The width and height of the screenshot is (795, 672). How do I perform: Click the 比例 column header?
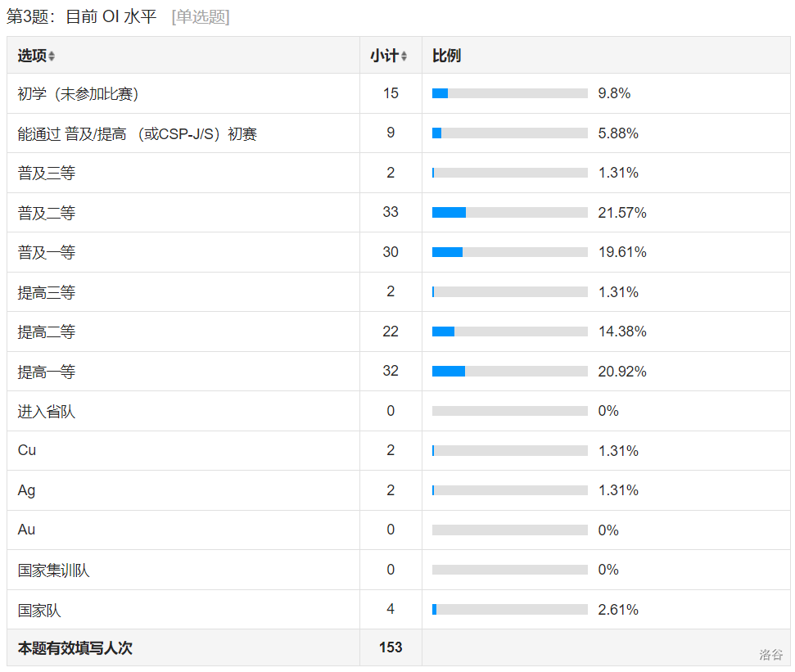446,56
